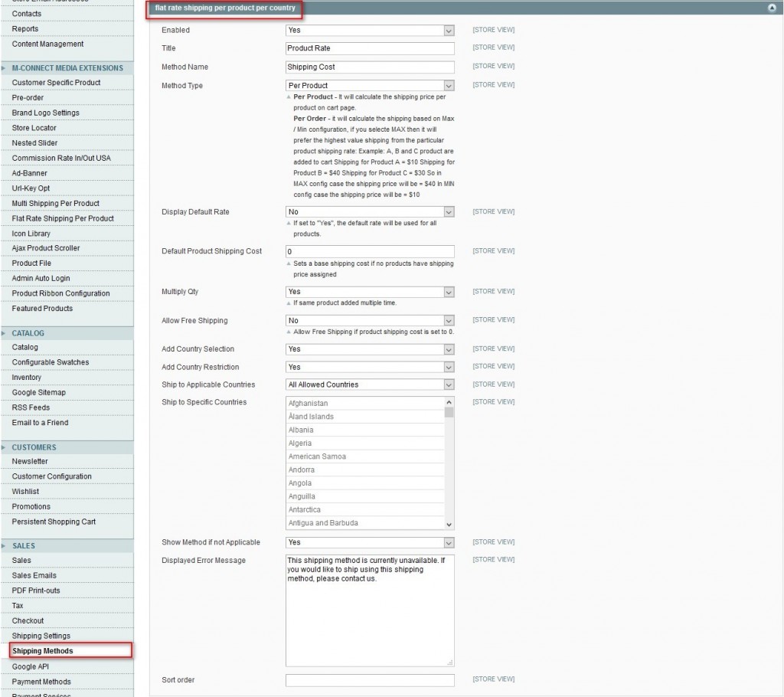Open Shipping Methods in the sidebar

[x=43, y=651]
